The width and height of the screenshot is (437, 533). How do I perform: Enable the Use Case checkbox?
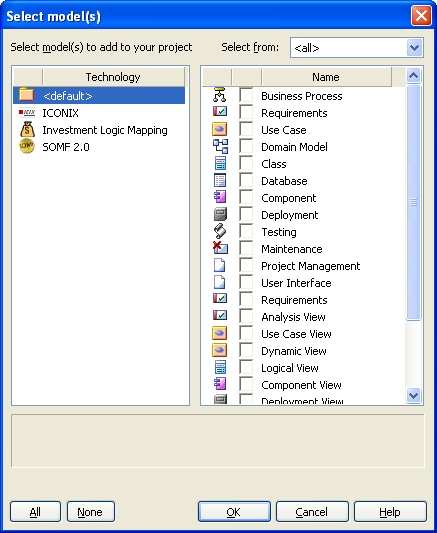[x=246, y=129]
